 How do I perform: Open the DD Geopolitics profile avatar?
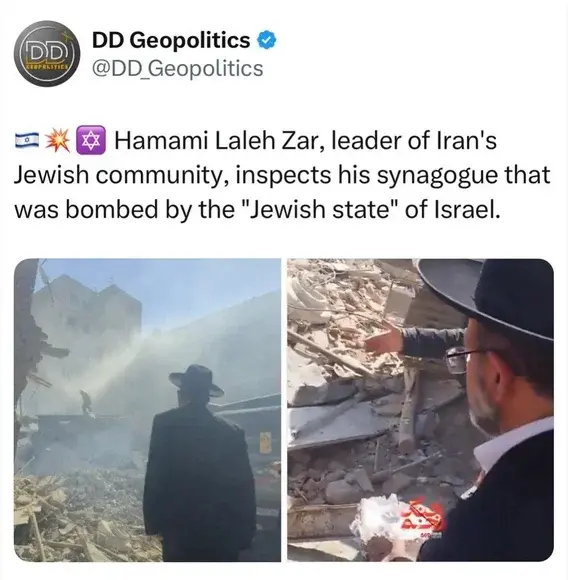tap(47, 54)
